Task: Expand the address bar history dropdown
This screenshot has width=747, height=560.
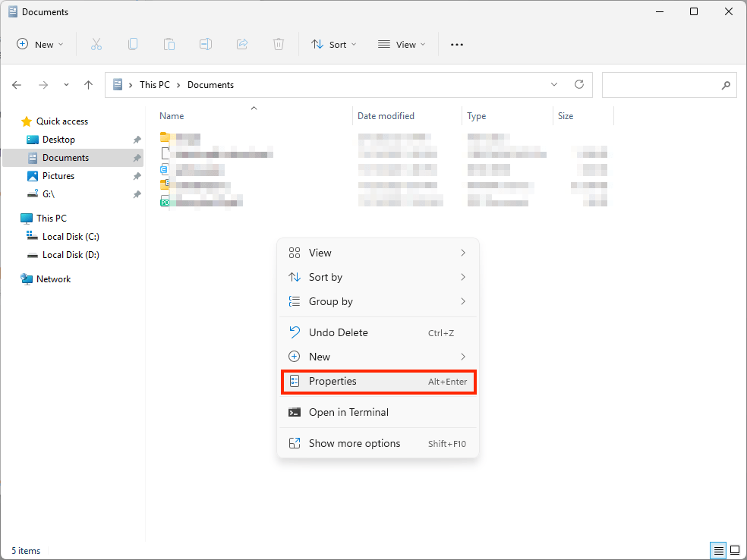Action: pyautogui.click(x=554, y=85)
